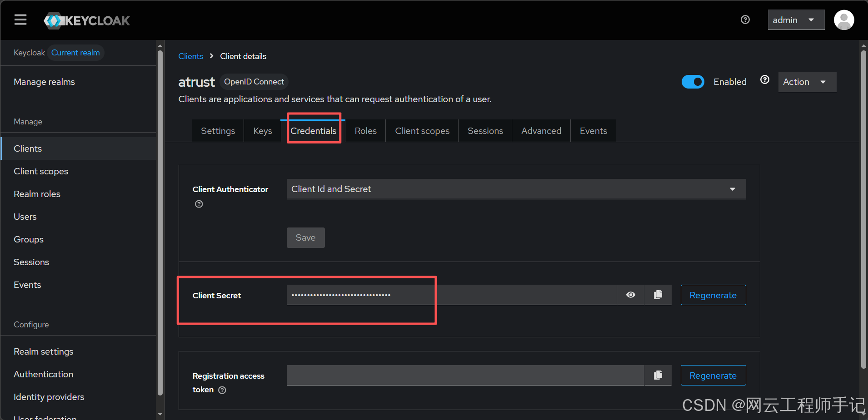Open help icon next to Enabled toggle
The width and height of the screenshot is (868, 420).
[765, 80]
